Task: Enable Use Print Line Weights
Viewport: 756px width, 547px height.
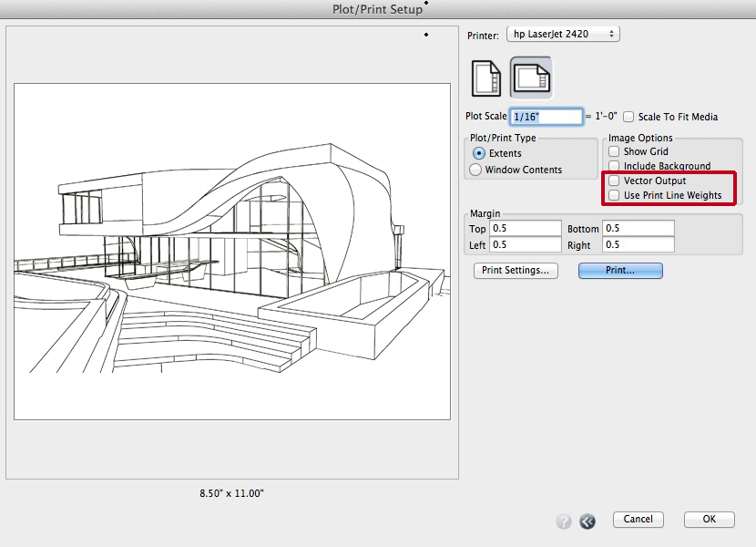Action: point(613,195)
